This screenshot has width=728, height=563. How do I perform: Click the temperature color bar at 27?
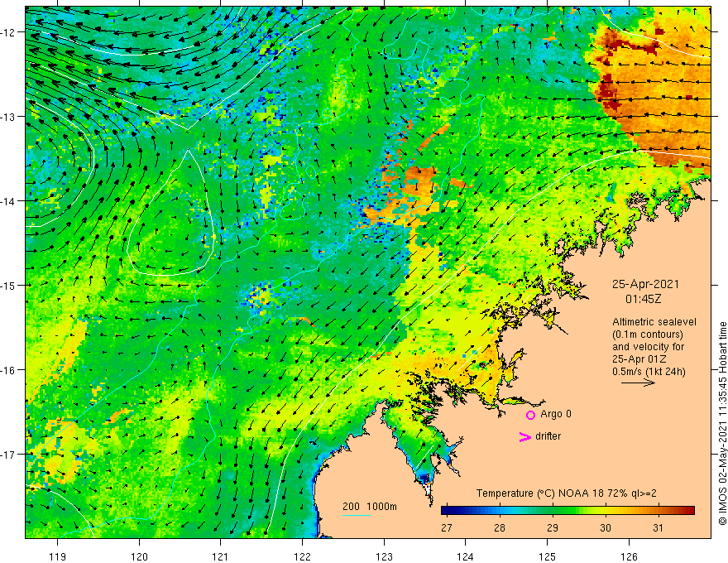tap(447, 511)
